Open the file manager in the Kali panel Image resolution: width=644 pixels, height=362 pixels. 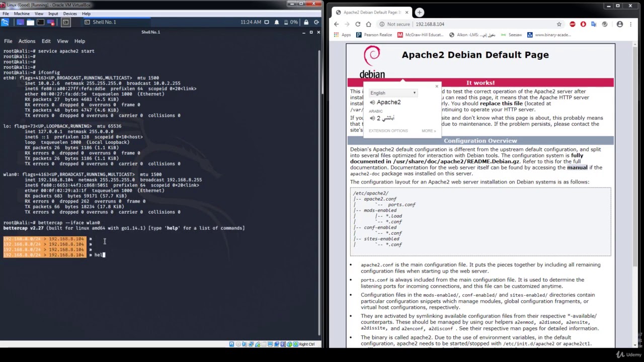pos(30,22)
